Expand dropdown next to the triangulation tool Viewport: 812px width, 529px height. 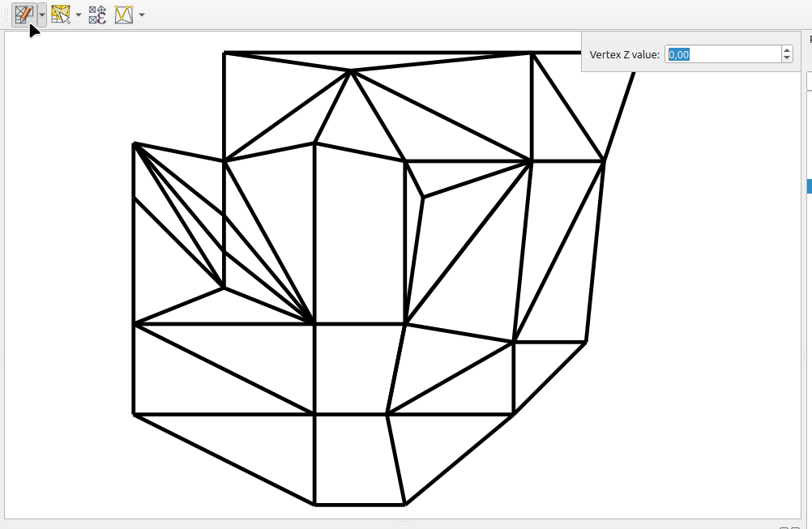[x=143, y=15]
